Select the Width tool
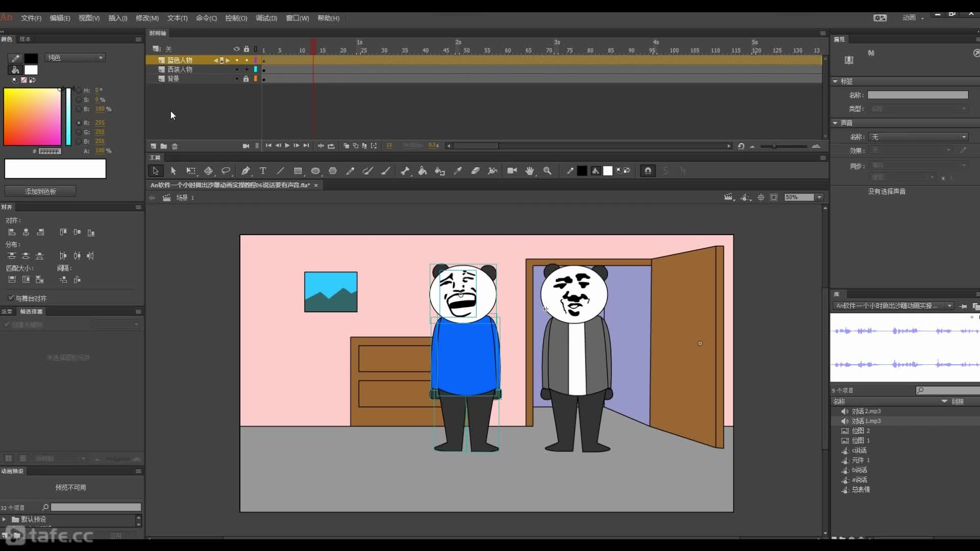This screenshot has height=551, width=980. coord(493,171)
